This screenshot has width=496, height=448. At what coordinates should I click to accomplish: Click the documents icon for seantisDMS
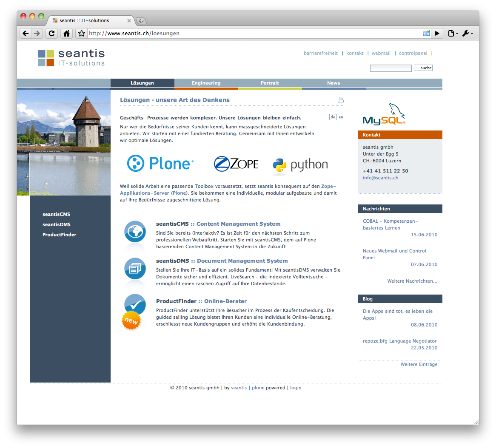135,269
